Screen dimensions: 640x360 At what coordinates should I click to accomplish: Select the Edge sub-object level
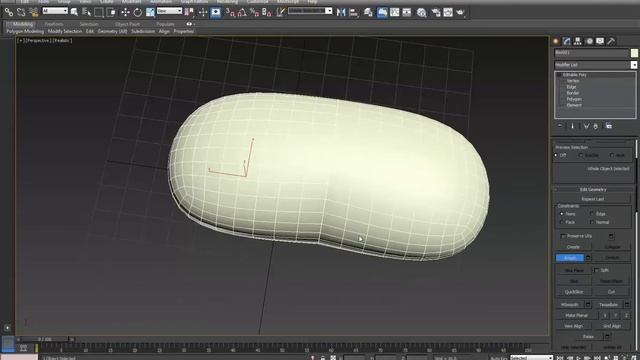[x=571, y=87]
